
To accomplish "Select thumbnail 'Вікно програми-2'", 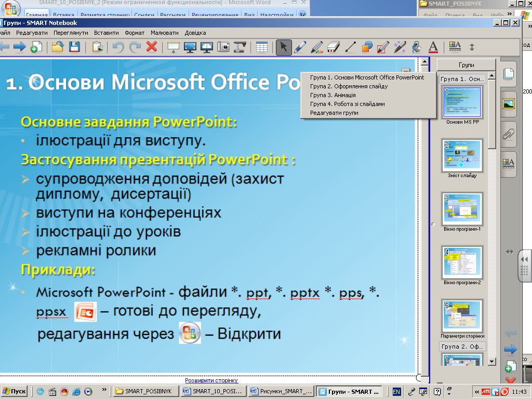I will coord(462,262).
